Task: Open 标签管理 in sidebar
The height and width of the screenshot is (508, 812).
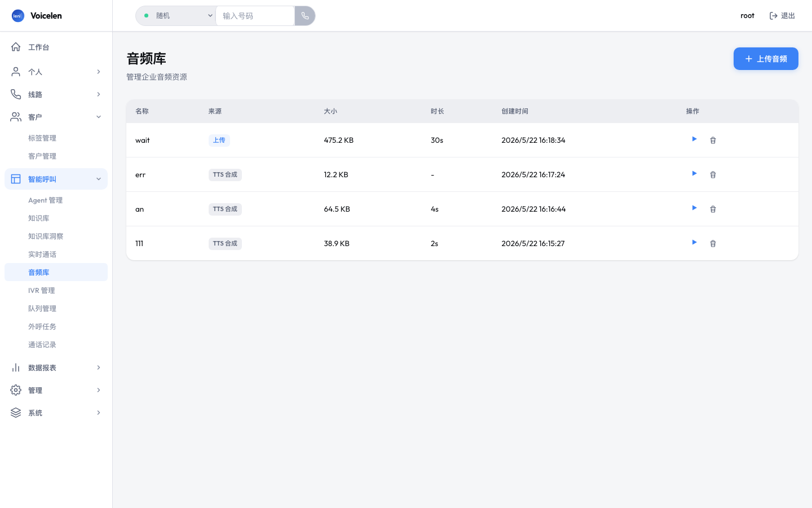Action: (56, 138)
